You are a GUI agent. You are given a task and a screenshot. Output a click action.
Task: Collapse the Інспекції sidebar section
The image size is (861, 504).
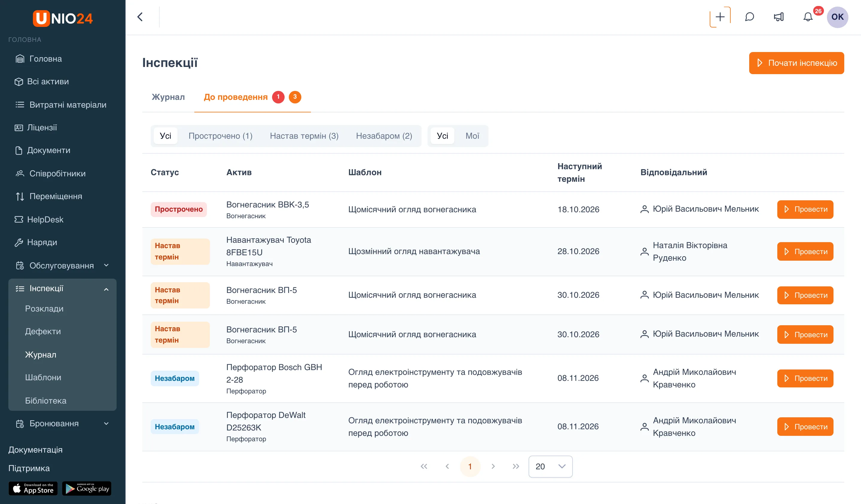[62, 288]
